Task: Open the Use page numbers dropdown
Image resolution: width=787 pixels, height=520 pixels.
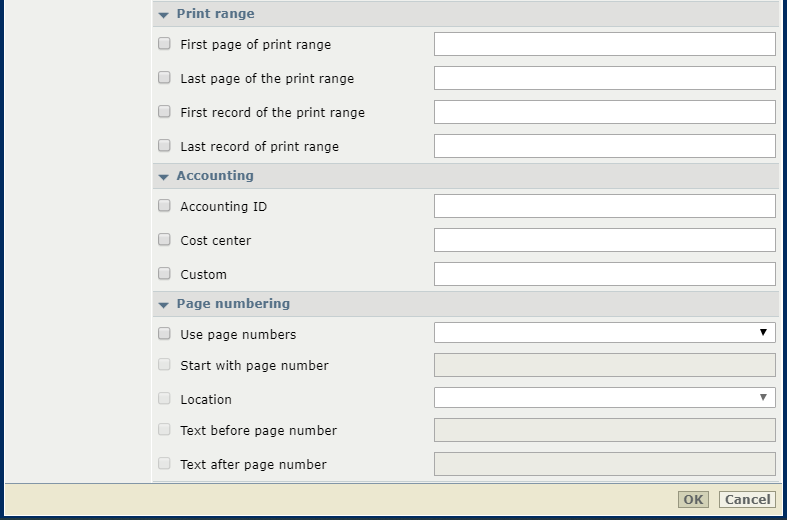Action: click(605, 333)
